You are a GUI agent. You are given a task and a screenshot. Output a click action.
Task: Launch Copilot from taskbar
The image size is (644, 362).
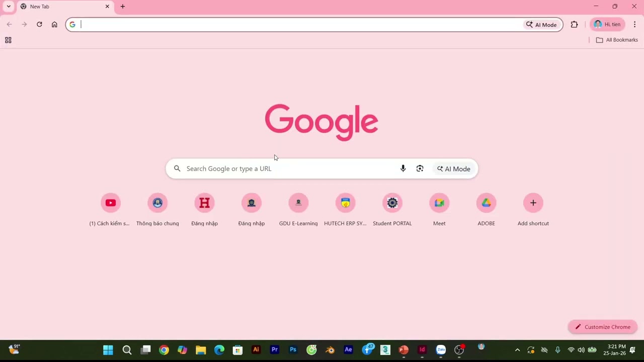click(182, 350)
